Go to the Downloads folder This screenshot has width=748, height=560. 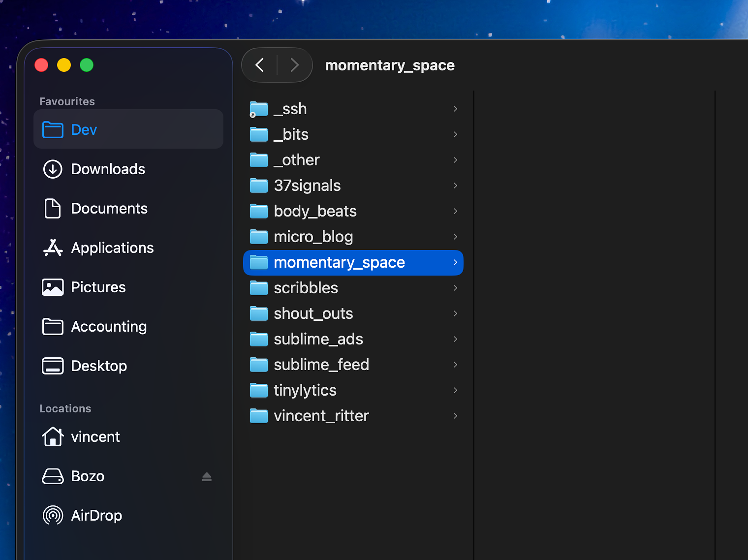108,169
